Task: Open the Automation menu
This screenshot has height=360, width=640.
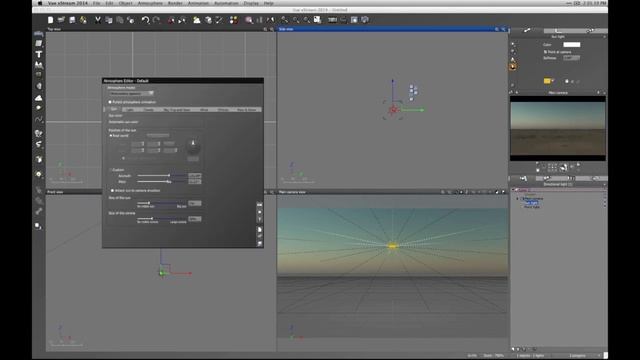Action: (x=226, y=3)
